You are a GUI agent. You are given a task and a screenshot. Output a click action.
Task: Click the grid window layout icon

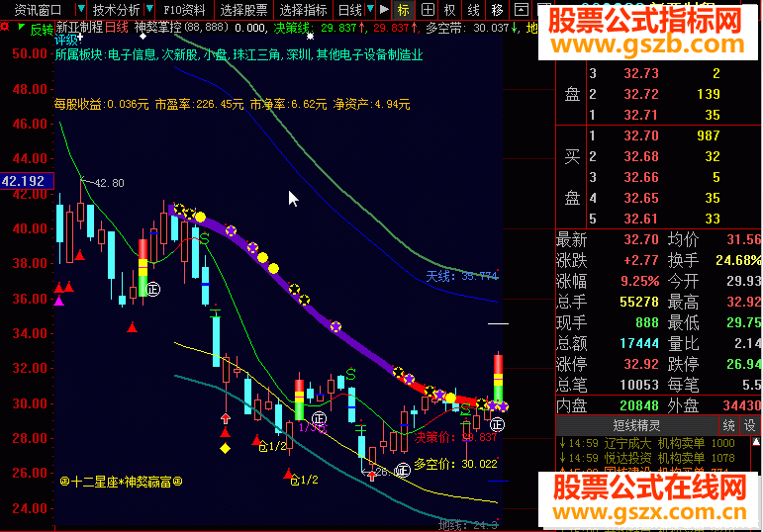428,9
